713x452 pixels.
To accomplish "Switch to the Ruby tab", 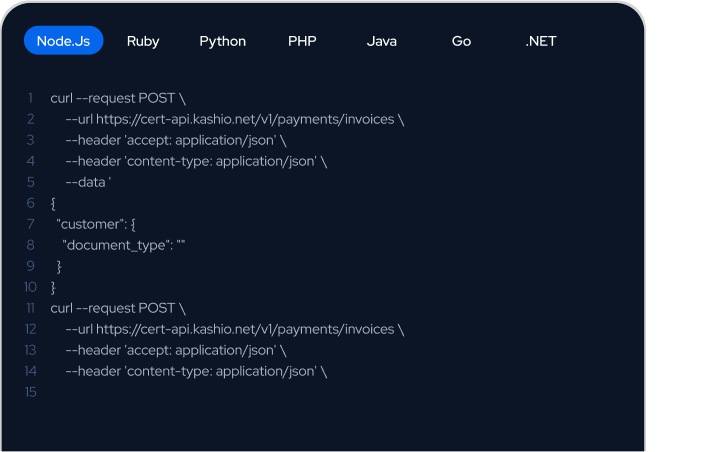I will coord(143,41).
